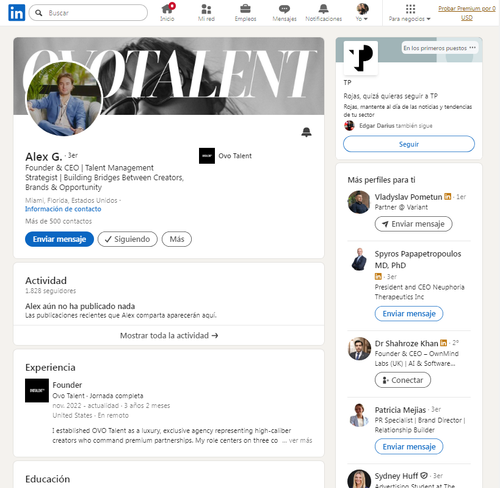Click Probar Premium por 0 USD link

(467, 13)
